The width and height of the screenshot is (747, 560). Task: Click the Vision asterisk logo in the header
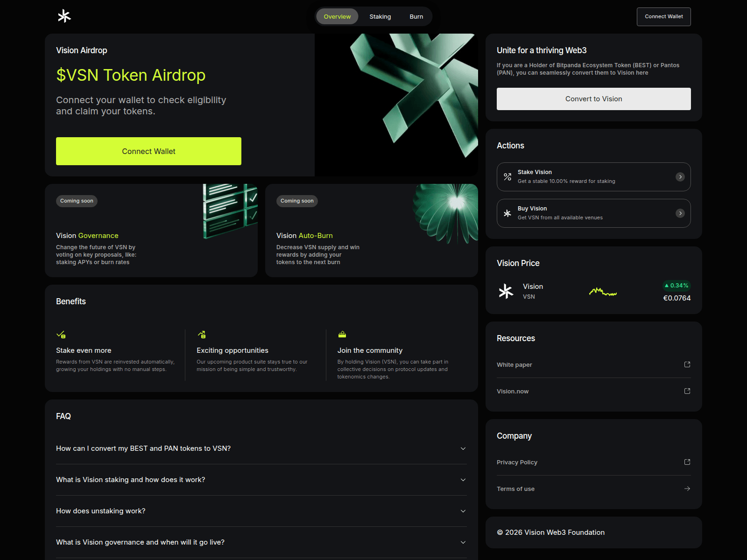point(64,16)
